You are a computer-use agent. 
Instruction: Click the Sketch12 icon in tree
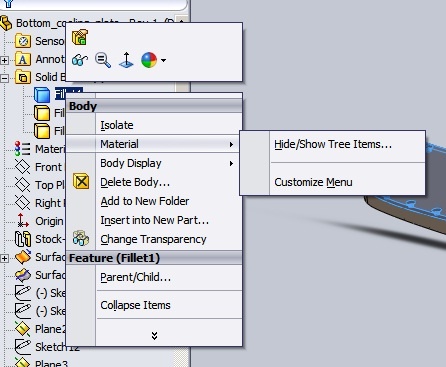click(23, 347)
